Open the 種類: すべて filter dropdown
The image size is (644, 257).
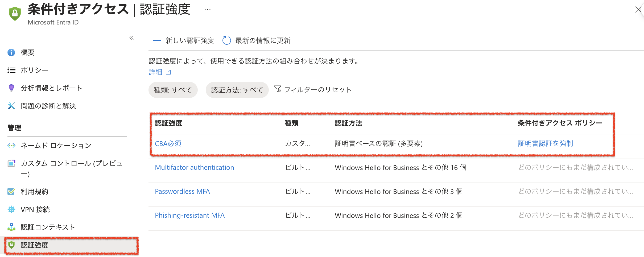pyautogui.click(x=173, y=90)
